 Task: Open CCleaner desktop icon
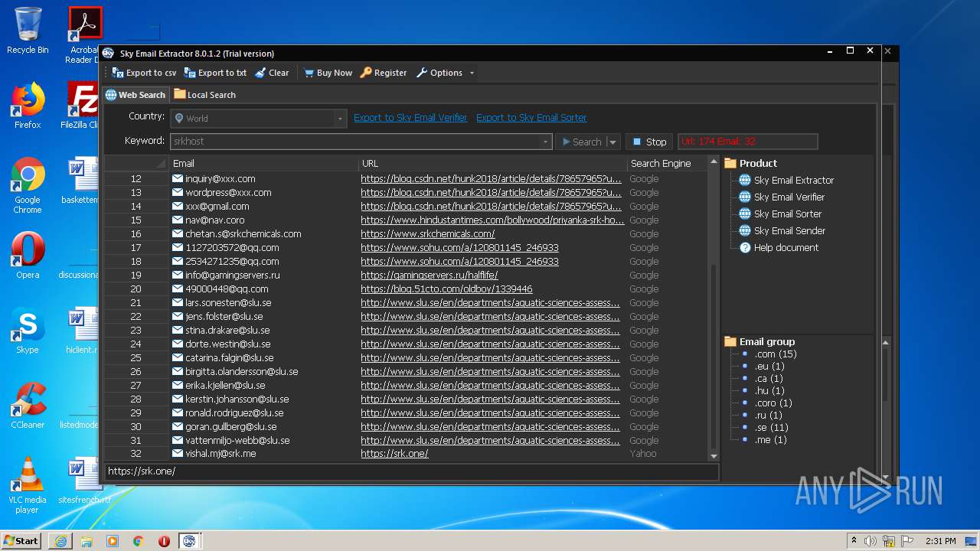coord(28,406)
